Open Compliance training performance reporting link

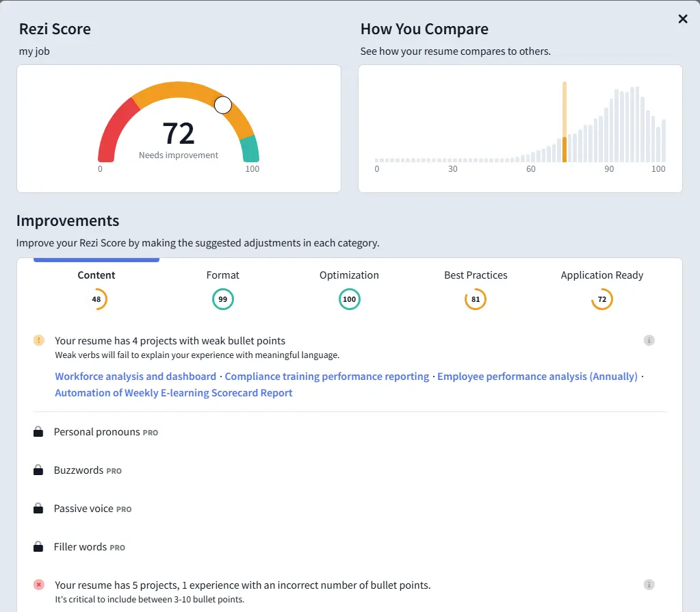[x=327, y=377]
